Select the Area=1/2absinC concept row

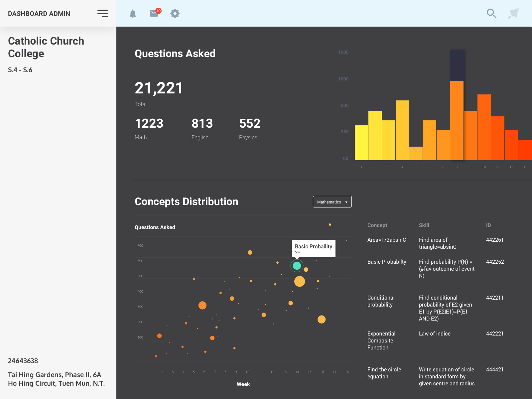click(x=386, y=240)
